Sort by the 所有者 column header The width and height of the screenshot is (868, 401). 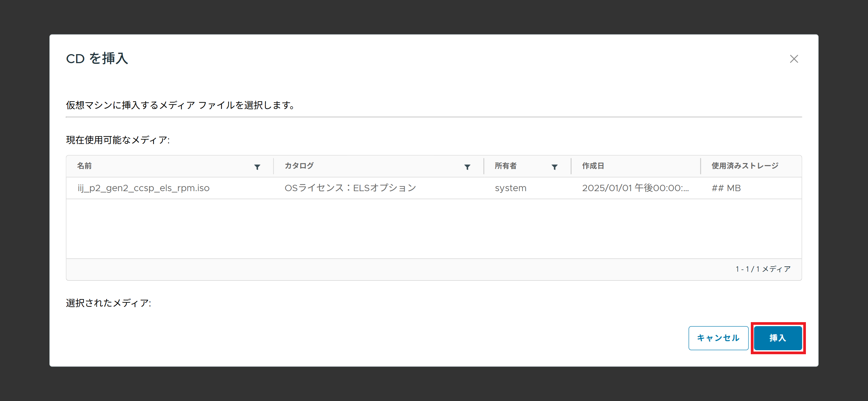pos(505,166)
